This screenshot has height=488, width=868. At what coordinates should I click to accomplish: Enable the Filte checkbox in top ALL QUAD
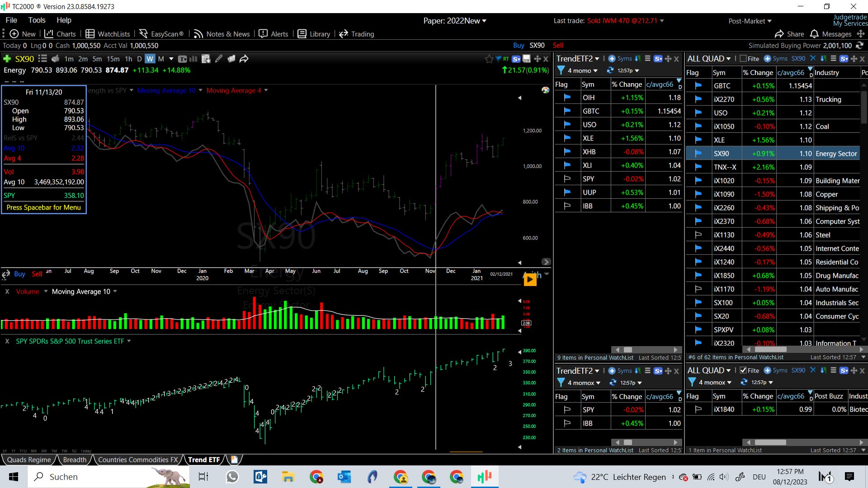pyautogui.click(x=743, y=59)
